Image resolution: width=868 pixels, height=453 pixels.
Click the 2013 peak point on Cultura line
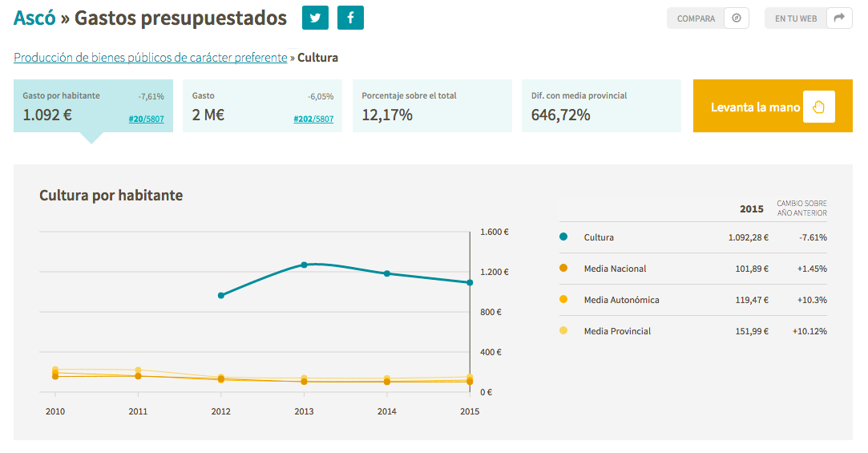[x=304, y=265]
